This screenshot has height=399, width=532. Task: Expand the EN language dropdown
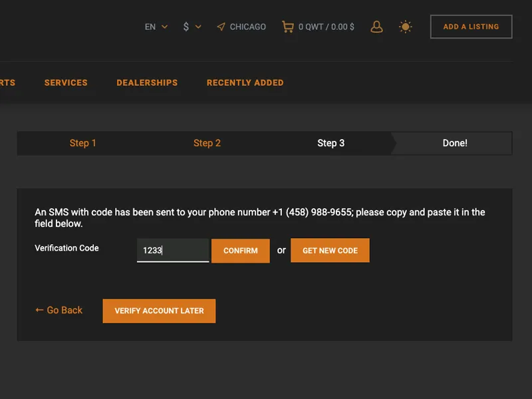point(156,27)
